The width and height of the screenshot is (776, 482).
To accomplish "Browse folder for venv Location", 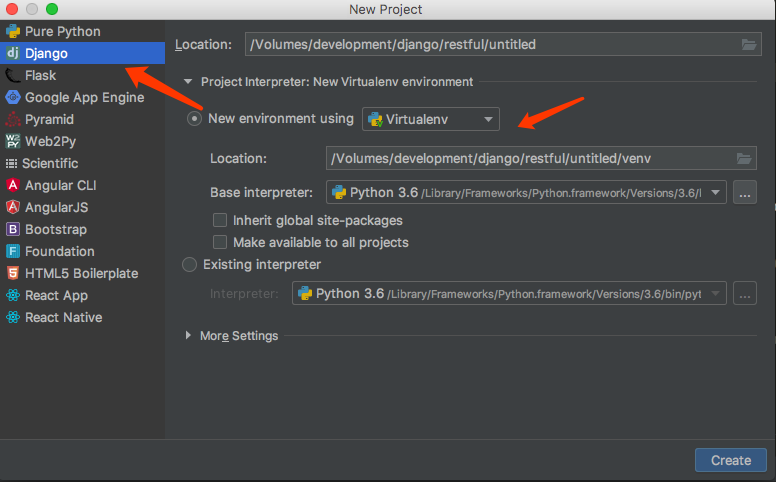I will tap(744, 158).
